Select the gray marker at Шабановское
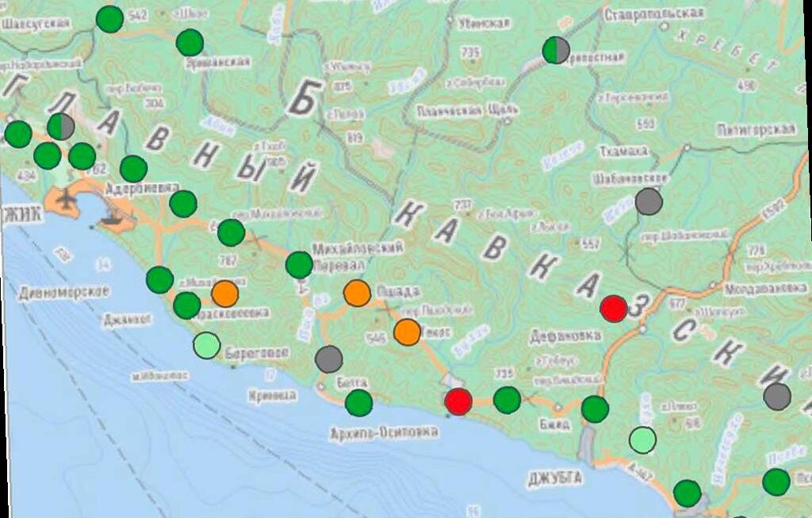The height and width of the screenshot is (518, 812). pyautogui.click(x=649, y=201)
